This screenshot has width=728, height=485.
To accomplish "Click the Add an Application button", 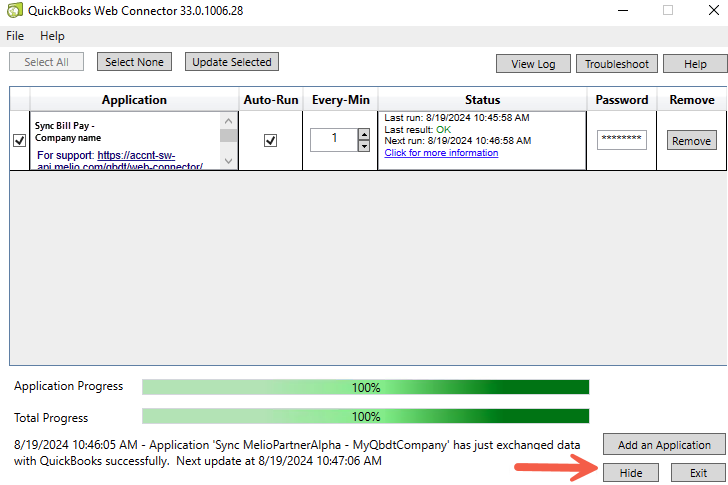I will 664,445.
